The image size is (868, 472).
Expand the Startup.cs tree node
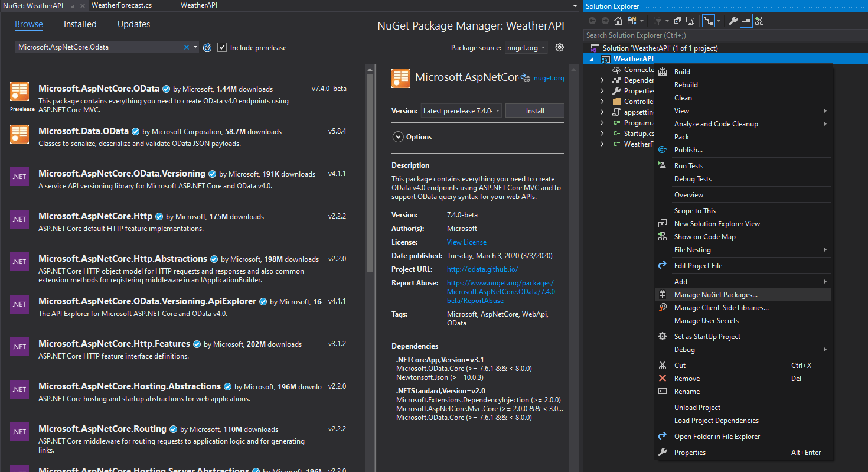click(602, 134)
